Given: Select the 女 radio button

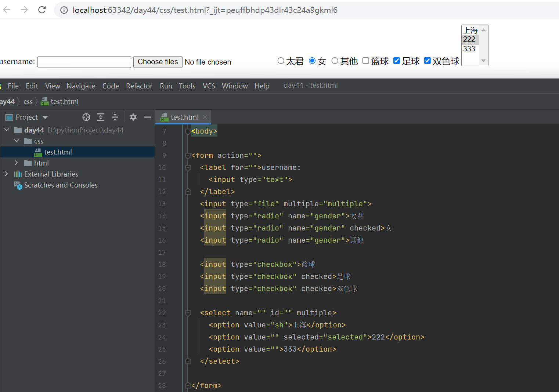Looking at the screenshot, I should coord(312,61).
